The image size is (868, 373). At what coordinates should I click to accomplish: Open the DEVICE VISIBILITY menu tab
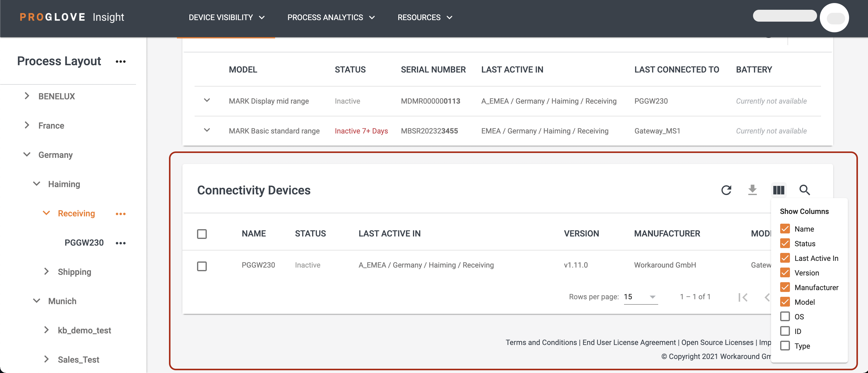point(225,16)
